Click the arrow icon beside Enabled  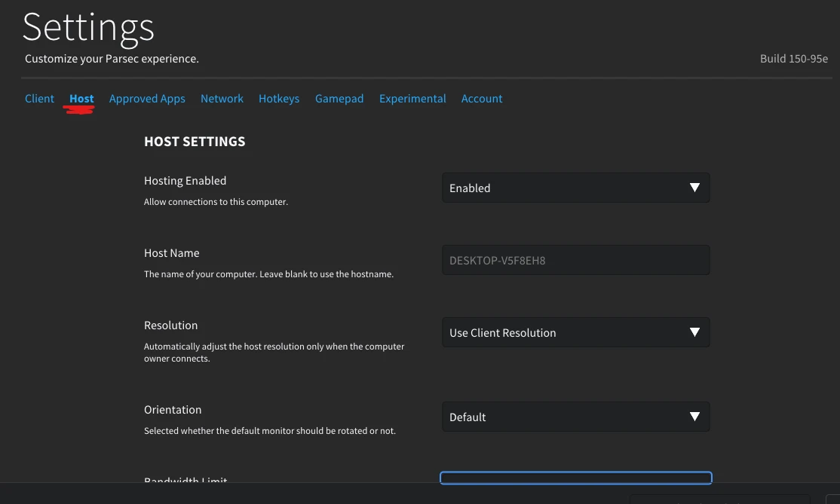coord(695,188)
